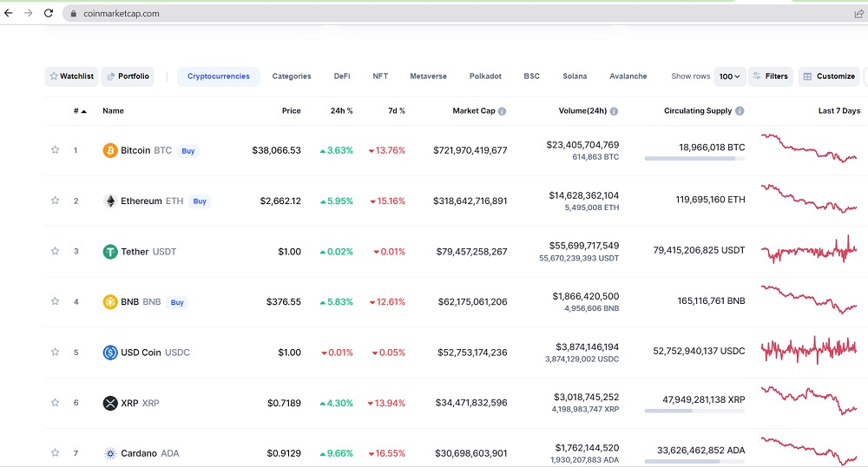Click the share icon in address bar

[858, 14]
